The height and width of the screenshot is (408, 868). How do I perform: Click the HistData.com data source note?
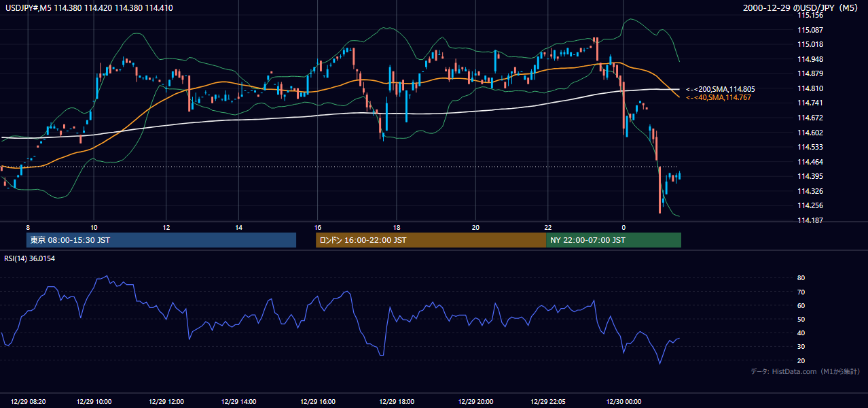pos(806,371)
